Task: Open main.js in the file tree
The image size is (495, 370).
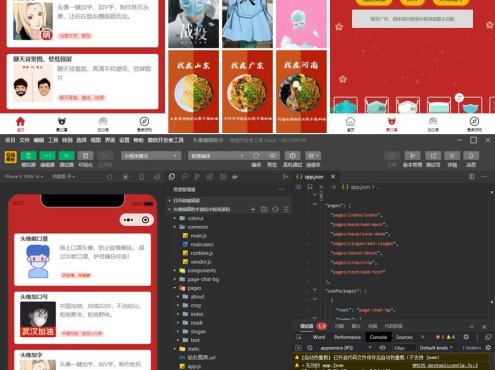Action: click(x=198, y=236)
